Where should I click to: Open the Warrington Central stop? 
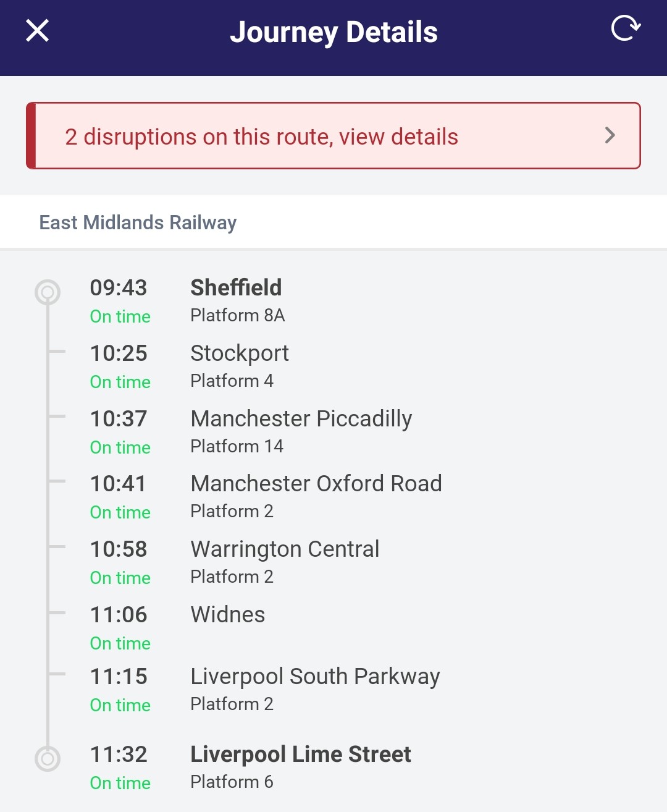click(285, 549)
